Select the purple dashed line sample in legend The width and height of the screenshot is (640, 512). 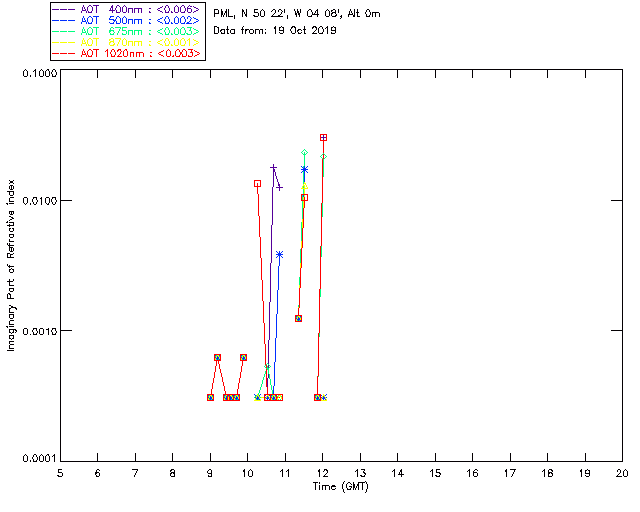(x=64, y=9)
